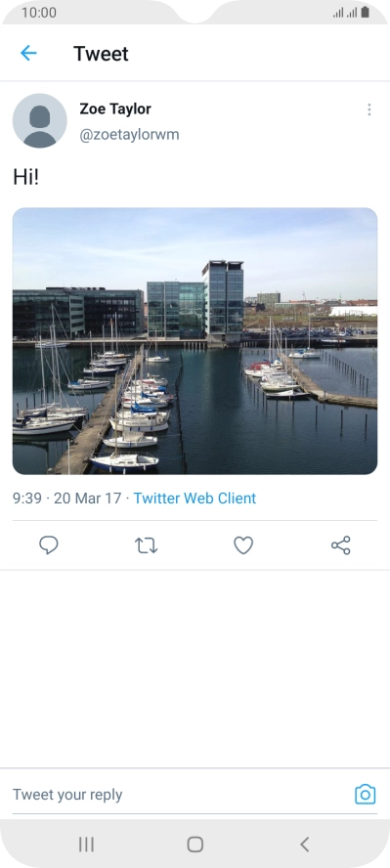The image size is (390, 868).
Task: Tap the Tweet title in header
Action: click(101, 54)
